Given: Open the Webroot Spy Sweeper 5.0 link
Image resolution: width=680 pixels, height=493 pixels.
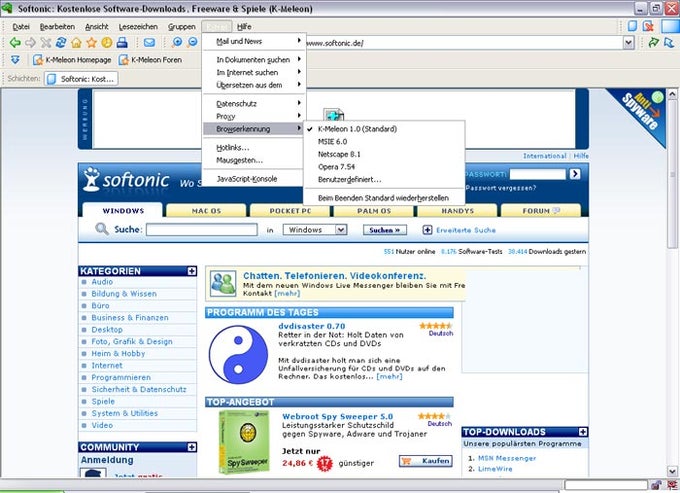Looking at the screenshot, I should tap(337, 417).
